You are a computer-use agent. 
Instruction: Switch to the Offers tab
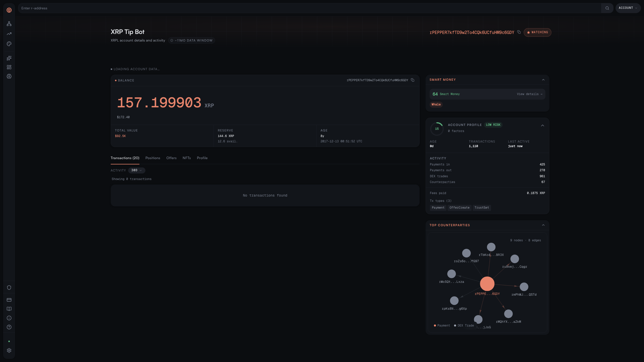pyautogui.click(x=171, y=158)
